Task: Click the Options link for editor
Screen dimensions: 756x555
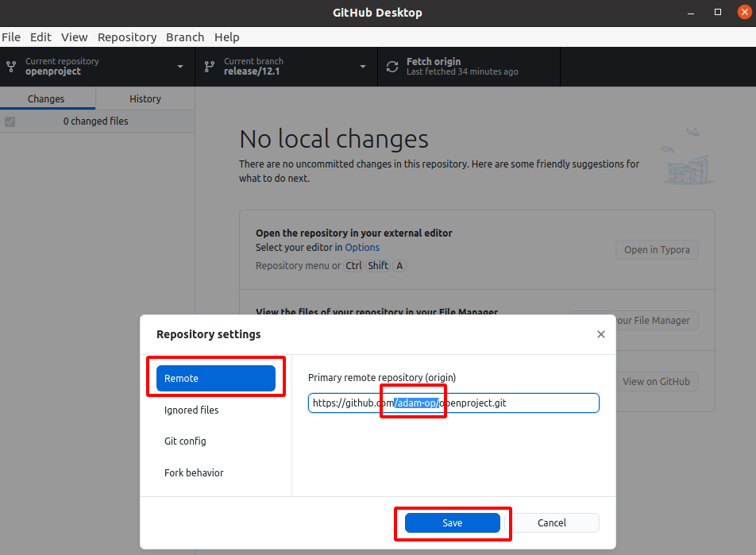Action: tap(362, 248)
